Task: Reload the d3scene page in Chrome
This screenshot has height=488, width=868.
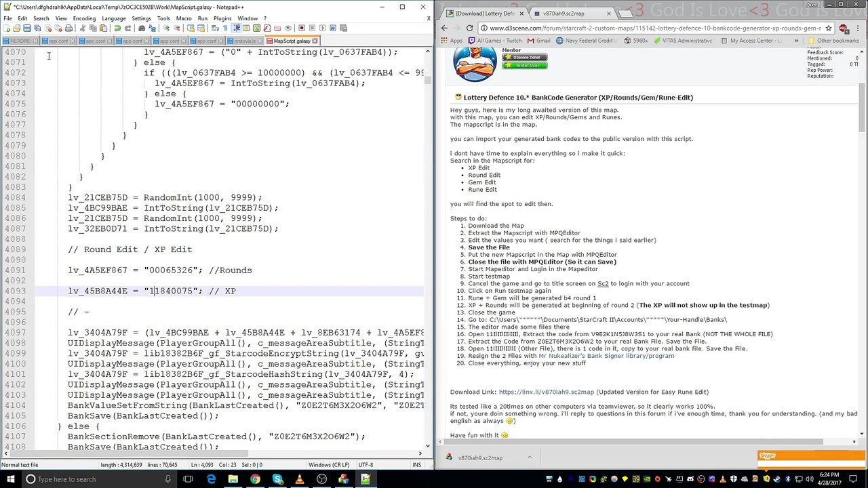Action: click(469, 28)
